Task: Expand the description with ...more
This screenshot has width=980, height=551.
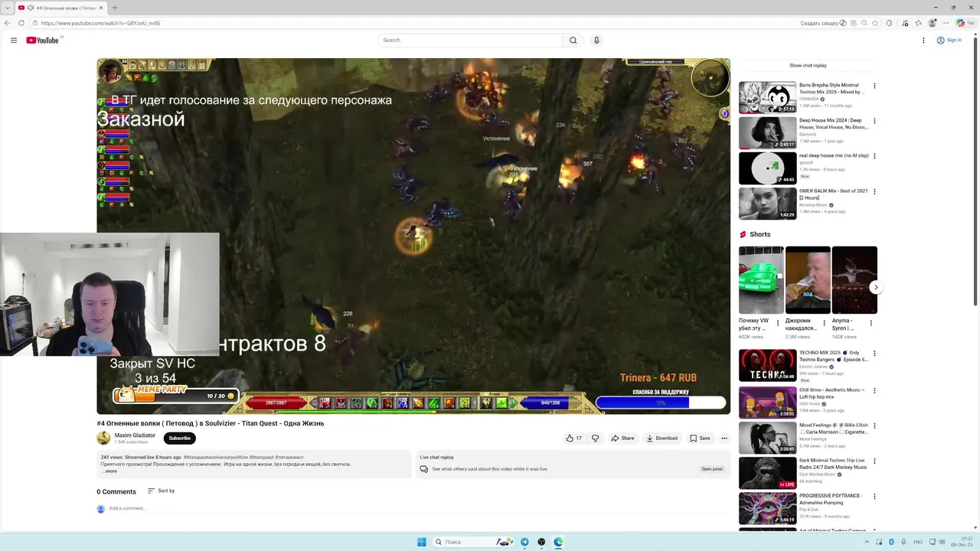Action: coord(109,471)
